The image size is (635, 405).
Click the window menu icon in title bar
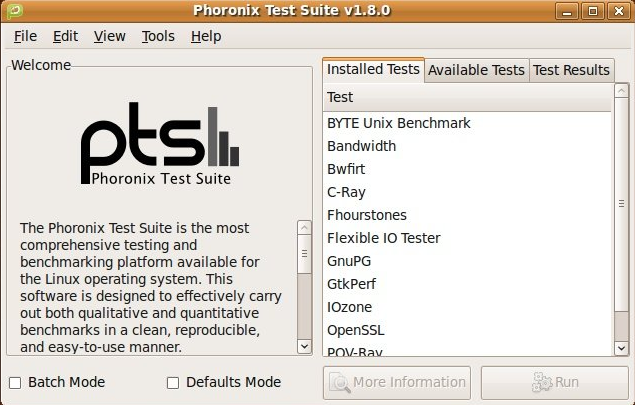click(14, 11)
